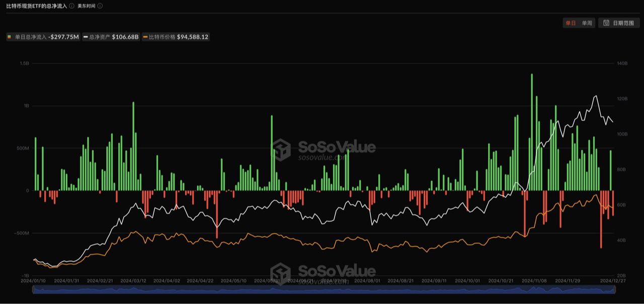Viewport: 644px width, 304px height.
Task: Switch to the 单周 tab
Action: [x=587, y=23]
